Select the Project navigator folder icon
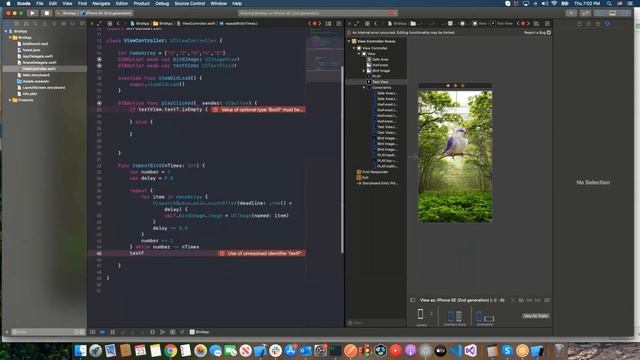 pyautogui.click(x=7, y=24)
